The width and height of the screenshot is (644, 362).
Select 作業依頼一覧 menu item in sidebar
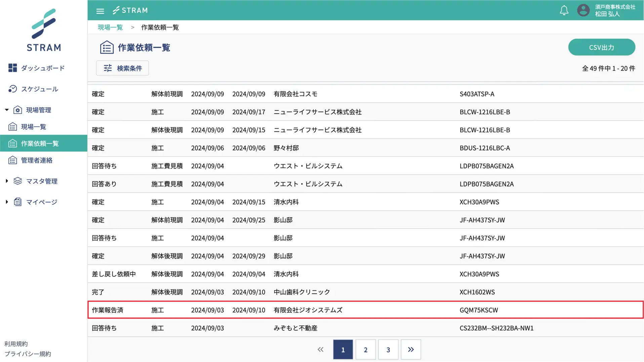[x=40, y=144]
